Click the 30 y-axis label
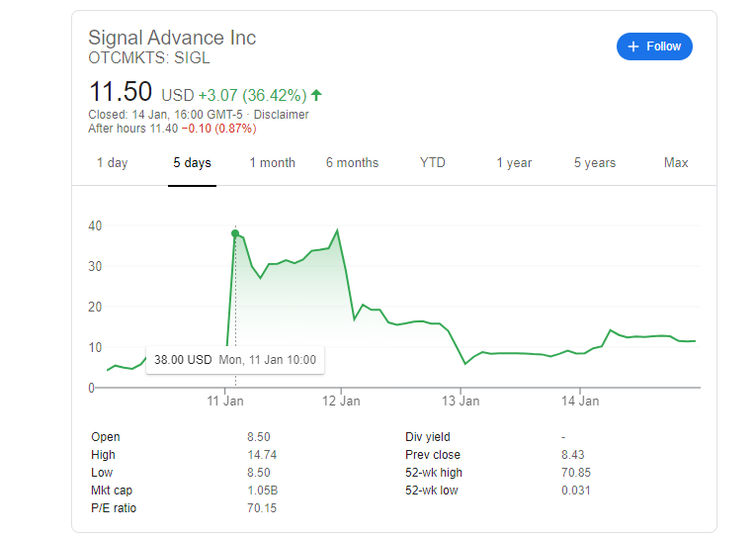 click(95, 266)
